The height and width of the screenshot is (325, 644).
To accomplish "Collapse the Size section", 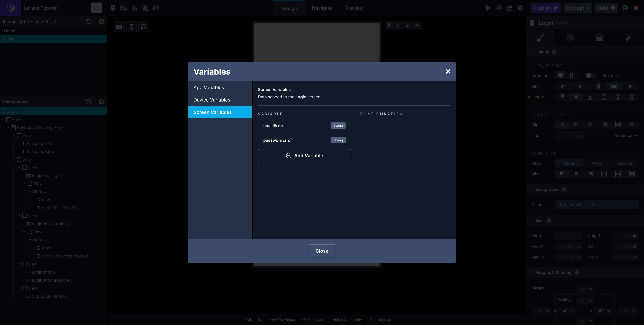I will click(531, 221).
